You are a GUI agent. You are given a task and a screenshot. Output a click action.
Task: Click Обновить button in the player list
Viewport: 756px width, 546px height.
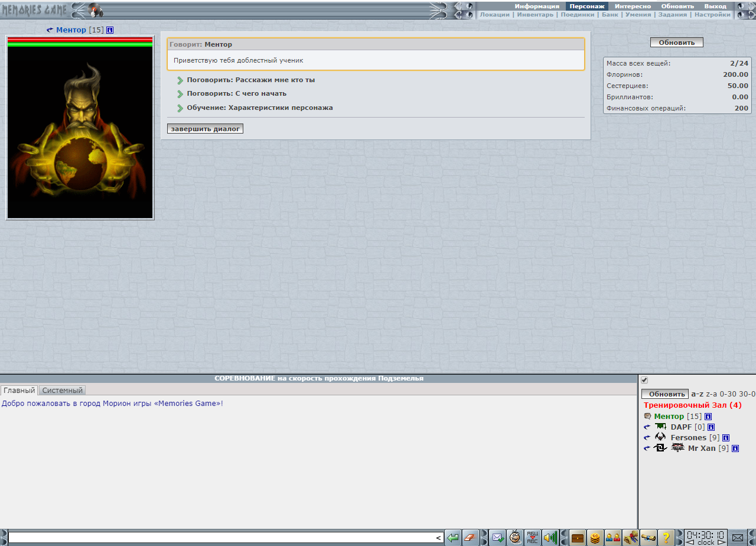click(665, 394)
